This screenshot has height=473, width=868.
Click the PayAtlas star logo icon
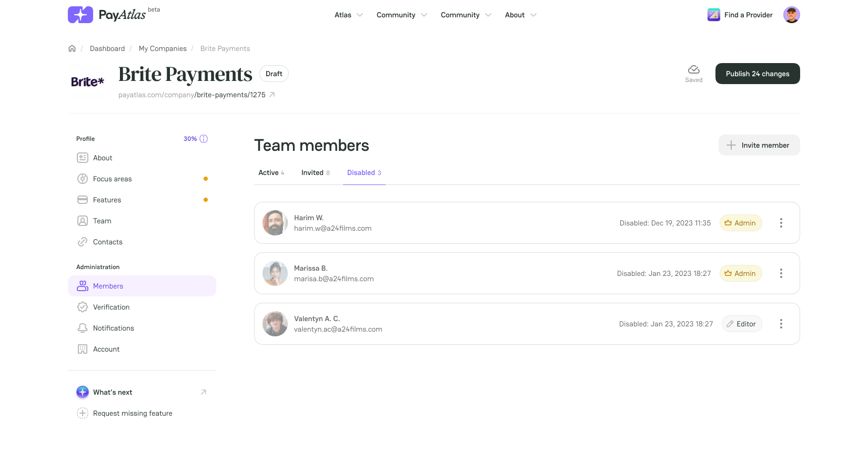80,15
